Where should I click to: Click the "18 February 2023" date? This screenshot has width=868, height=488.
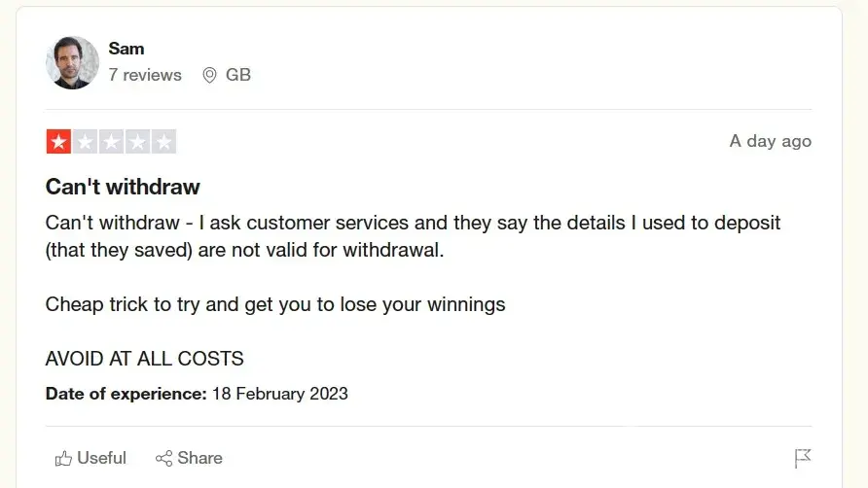pyautogui.click(x=279, y=394)
